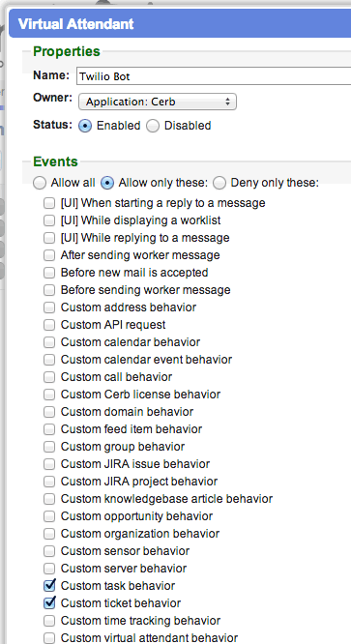
Task: Enable Before new mail is accepted
Action: 49,273
